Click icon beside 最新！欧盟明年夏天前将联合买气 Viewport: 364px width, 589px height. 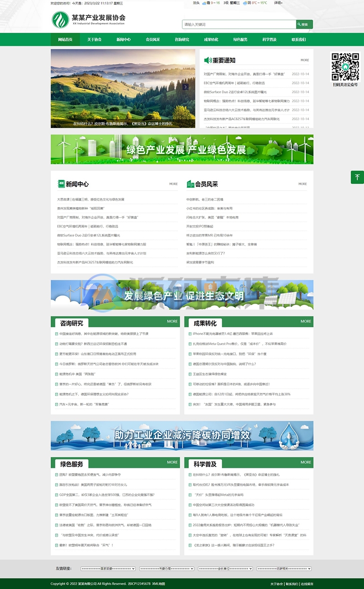point(57,545)
